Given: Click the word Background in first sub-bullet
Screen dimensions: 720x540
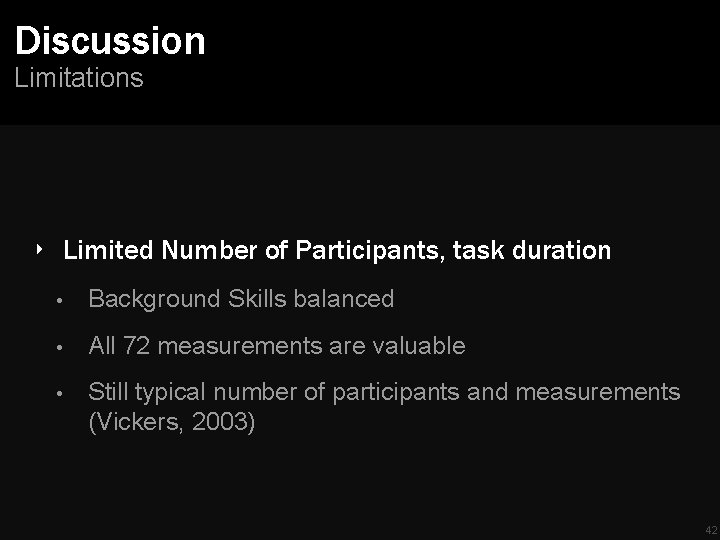Looking at the screenshot, I should click(x=153, y=298).
